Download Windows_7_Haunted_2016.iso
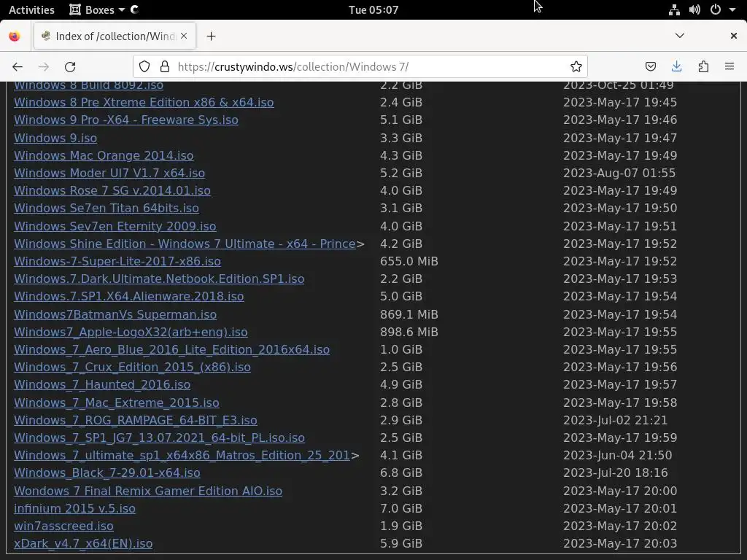 tap(102, 384)
